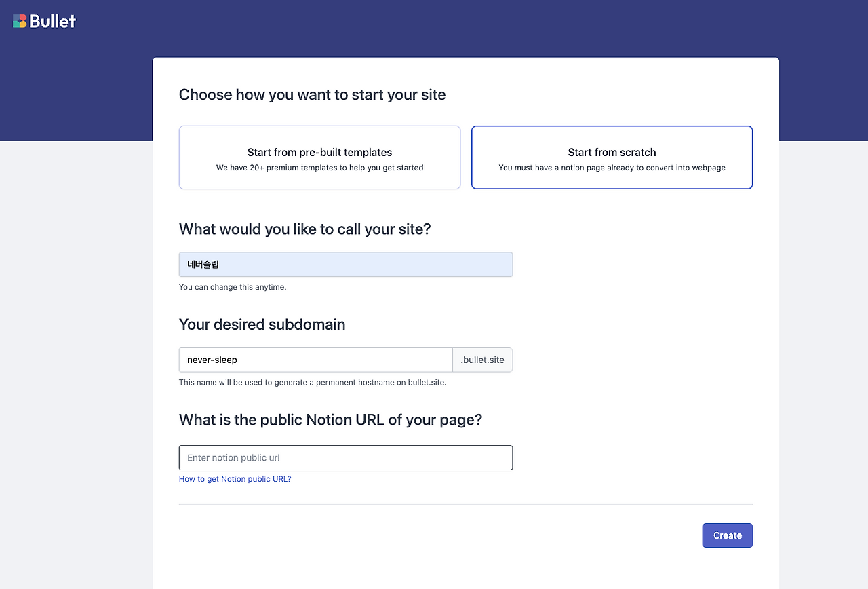Click the You can change this anytime hint
The height and width of the screenshot is (589, 868).
[233, 287]
